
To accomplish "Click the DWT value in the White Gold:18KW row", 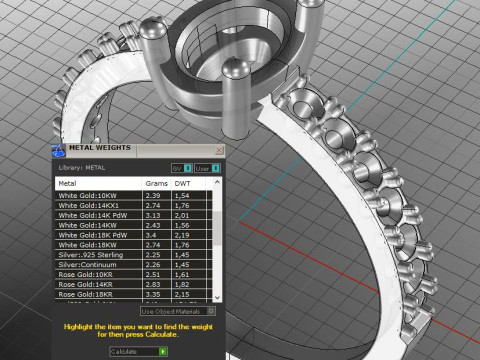I will click(182, 245).
